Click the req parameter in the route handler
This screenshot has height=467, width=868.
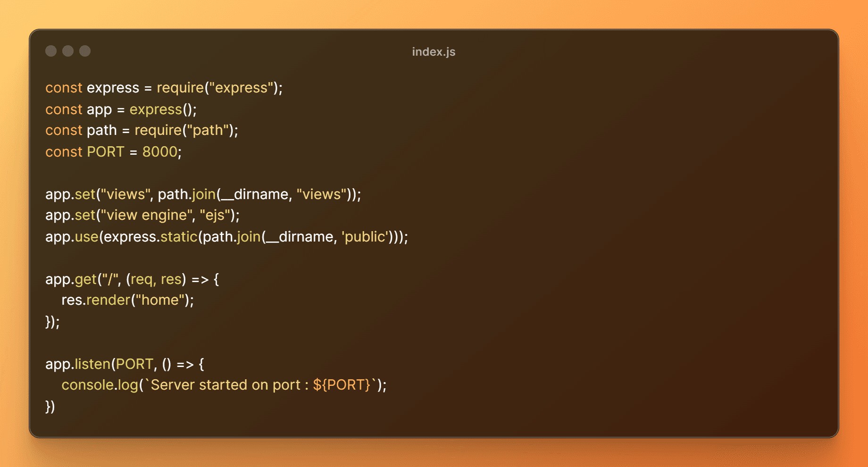click(142, 279)
